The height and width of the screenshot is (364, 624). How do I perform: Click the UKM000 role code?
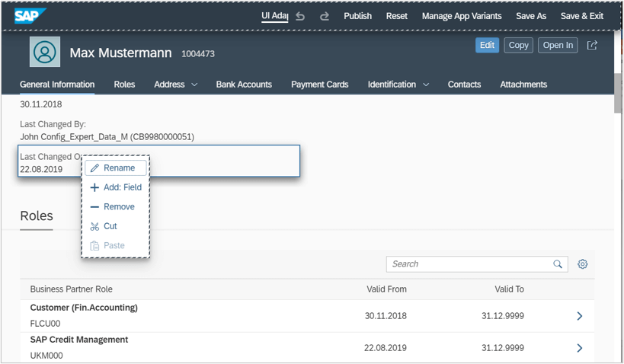click(46, 356)
